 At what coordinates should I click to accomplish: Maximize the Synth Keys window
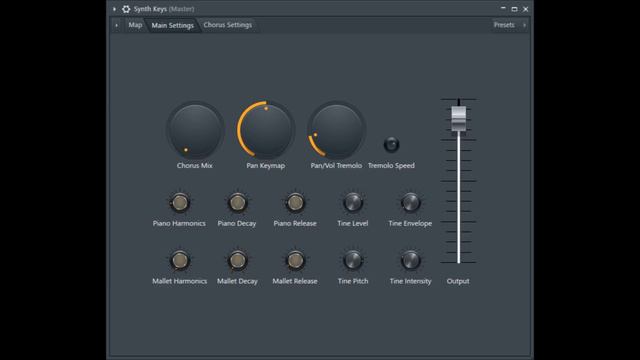(514, 9)
